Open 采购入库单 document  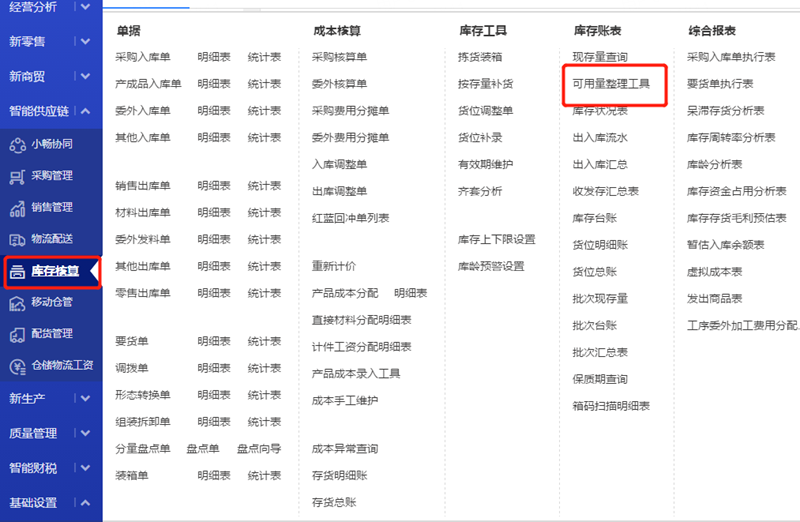pyautogui.click(x=142, y=57)
